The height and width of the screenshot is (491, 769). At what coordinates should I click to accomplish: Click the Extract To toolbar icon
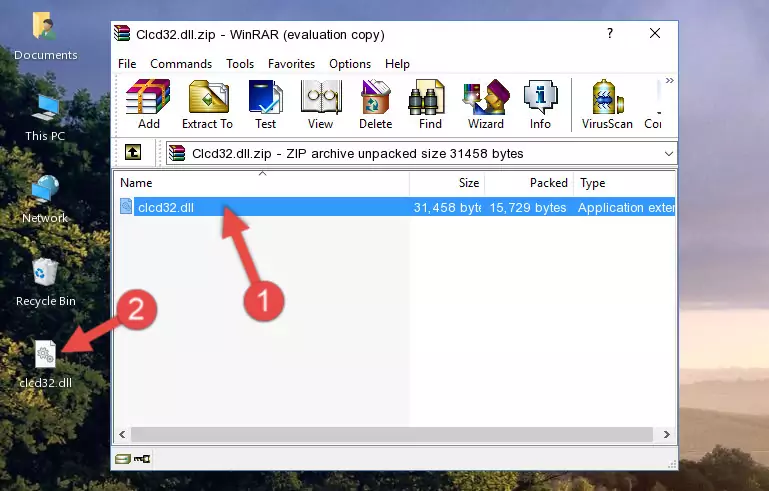pos(207,104)
